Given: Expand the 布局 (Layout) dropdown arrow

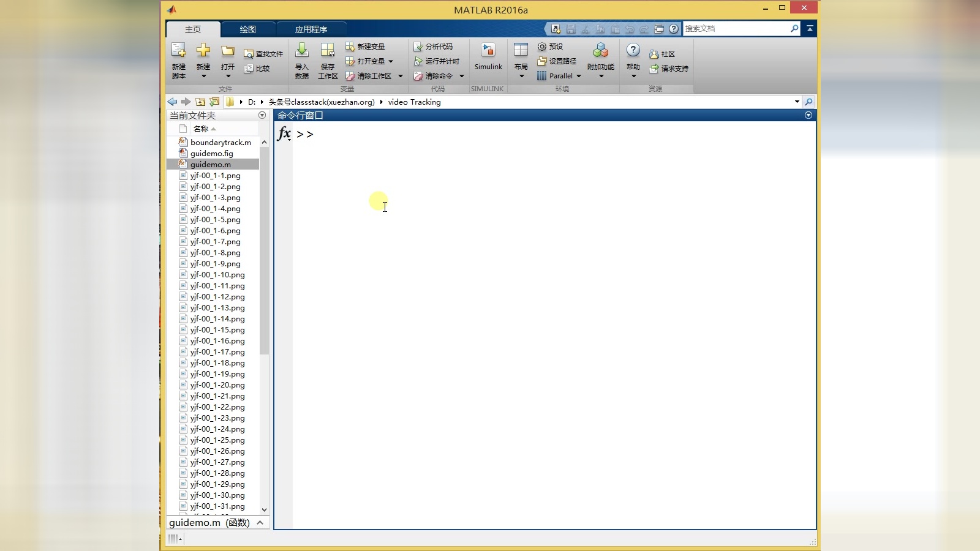Looking at the screenshot, I should (x=521, y=77).
